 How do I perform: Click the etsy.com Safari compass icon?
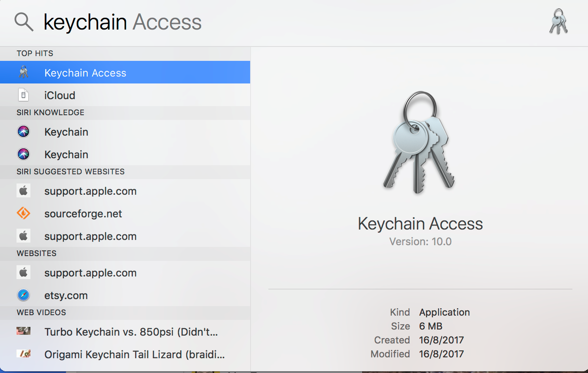point(23,295)
